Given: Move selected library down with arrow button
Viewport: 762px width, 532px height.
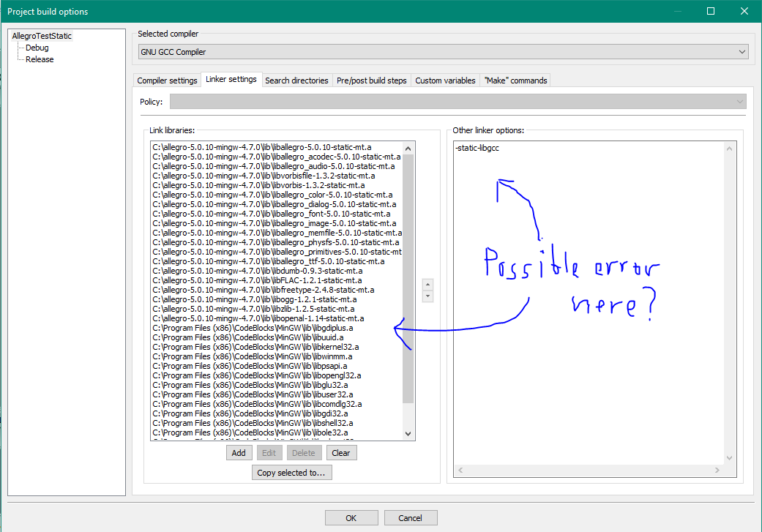Looking at the screenshot, I should click(x=428, y=296).
